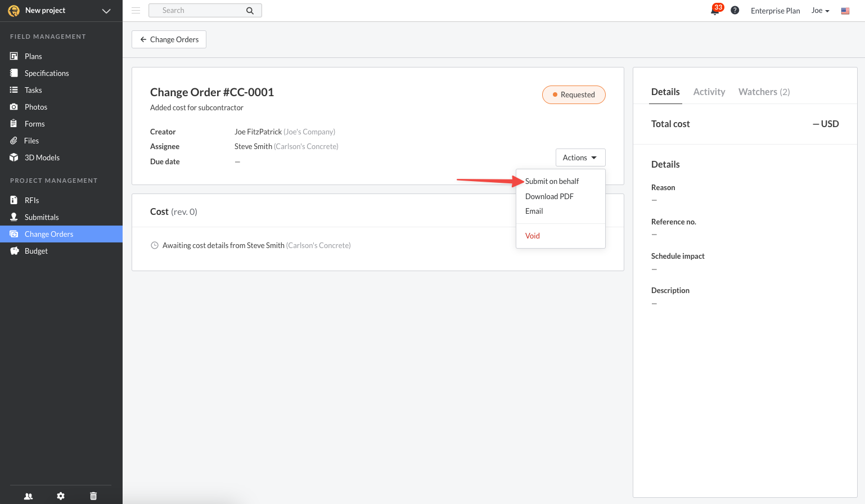Screen dimensions: 865x504
Task: Click the help question mark icon
Action: (735, 11)
